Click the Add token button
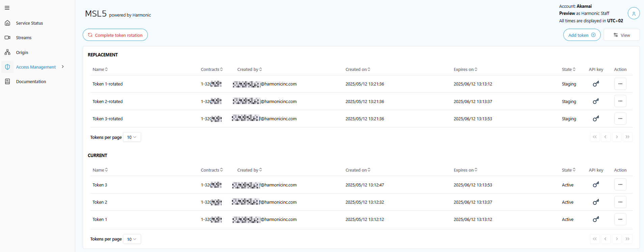644x252 pixels. click(x=582, y=35)
